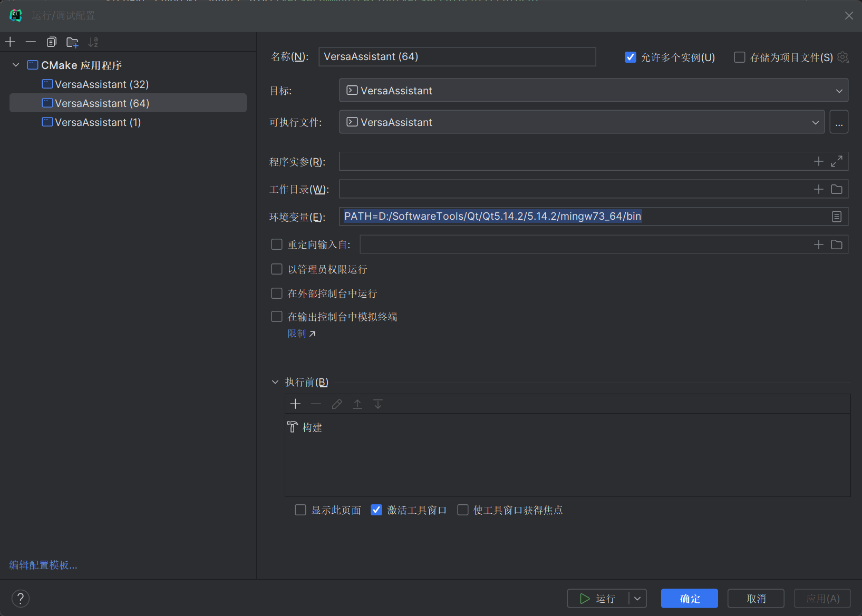
Task: Click the CLion logo in title bar
Action: pyautogui.click(x=16, y=15)
